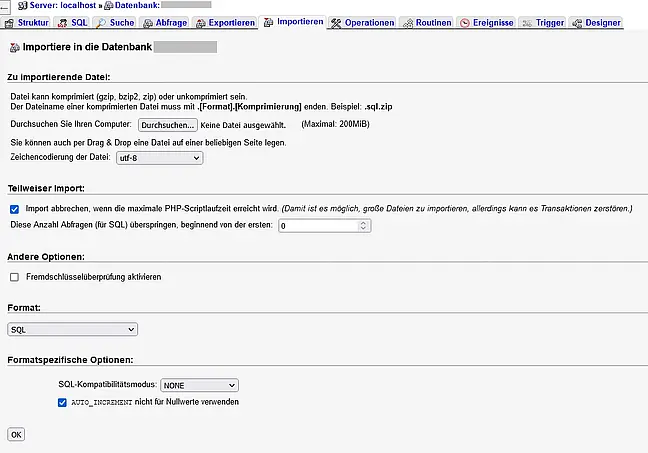Open the SQL-Kompatibilitätsmodus NONE dropdown
The image size is (648, 453).
[x=199, y=385]
